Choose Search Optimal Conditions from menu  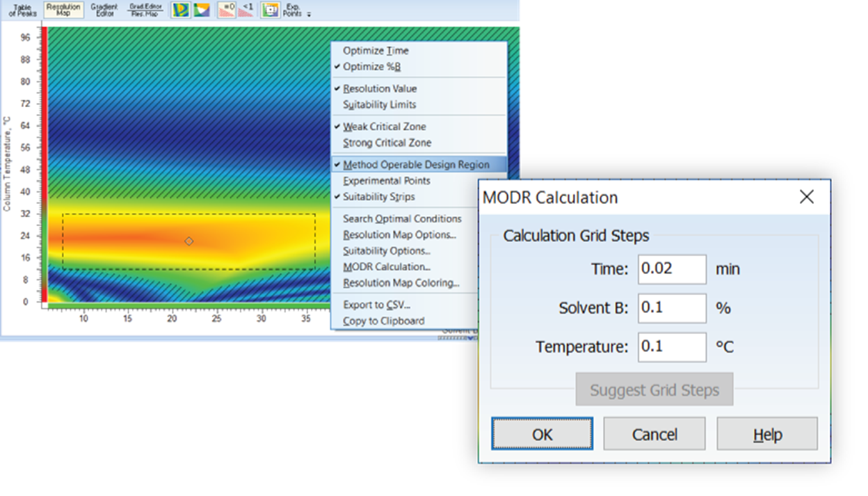pos(402,218)
